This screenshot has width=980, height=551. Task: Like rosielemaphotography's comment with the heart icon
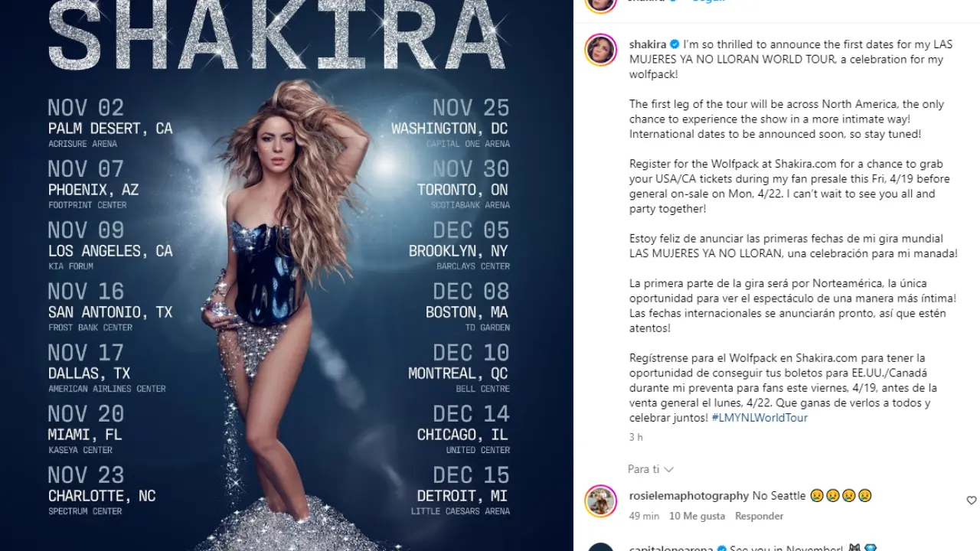(972, 500)
